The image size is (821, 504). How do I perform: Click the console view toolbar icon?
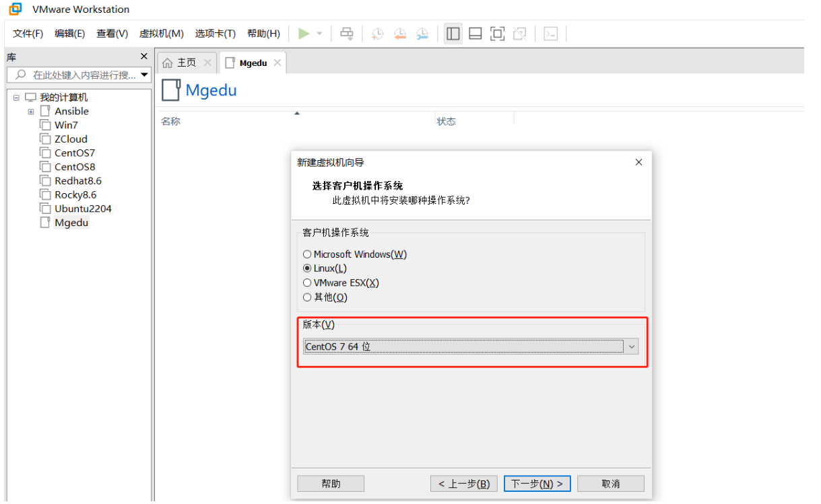pyautogui.click(x=551, y=34)
